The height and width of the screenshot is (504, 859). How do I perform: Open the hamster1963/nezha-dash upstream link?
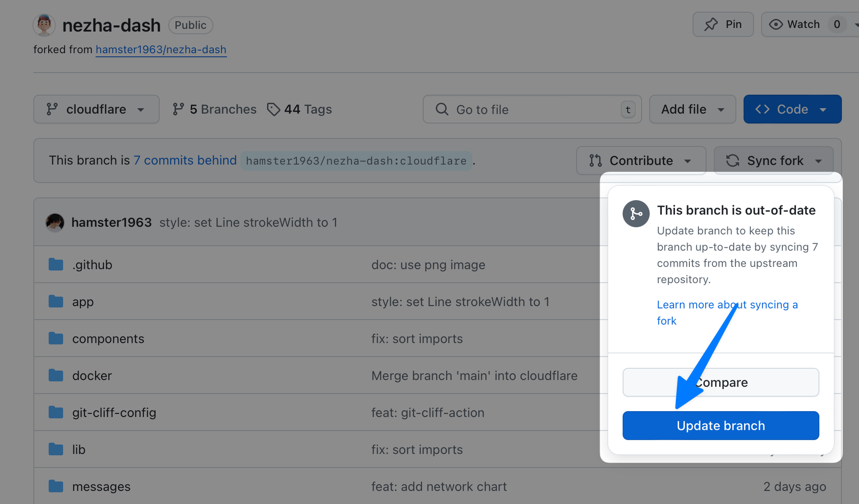point(161,49)
